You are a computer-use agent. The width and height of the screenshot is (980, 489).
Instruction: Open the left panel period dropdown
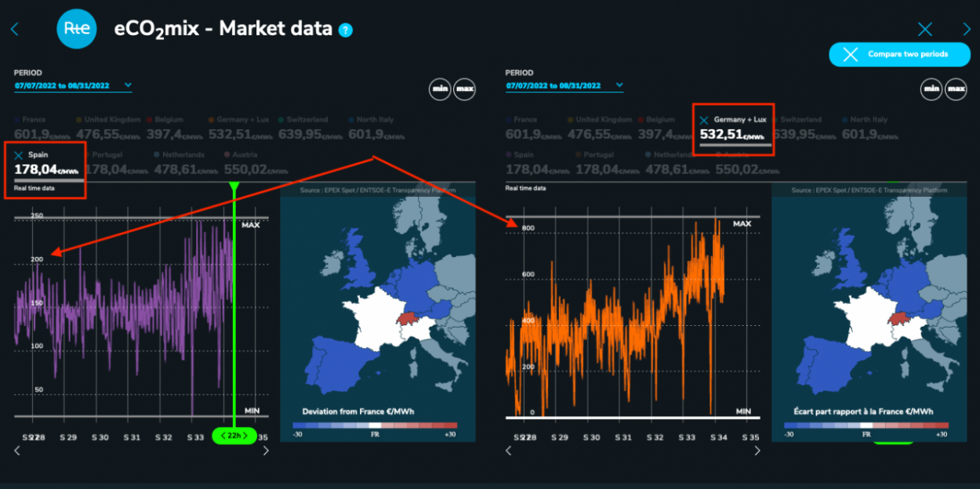[x=128, y=85]
